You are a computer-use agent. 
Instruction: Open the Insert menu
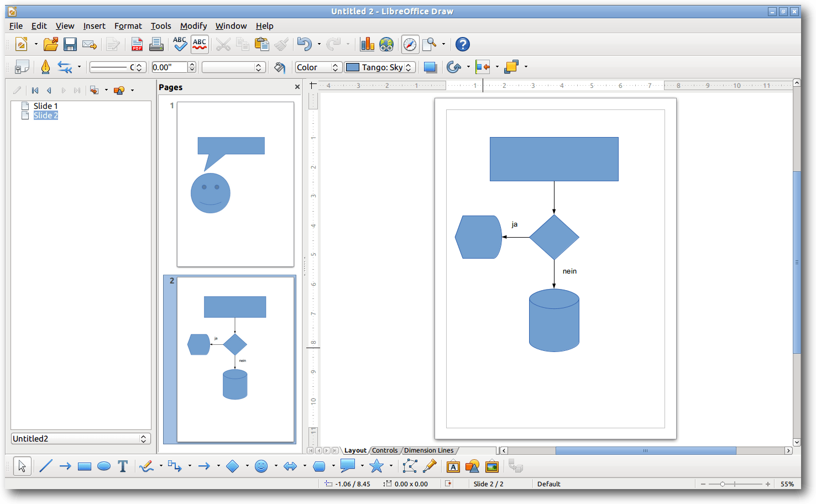click(x=94, y=26)
